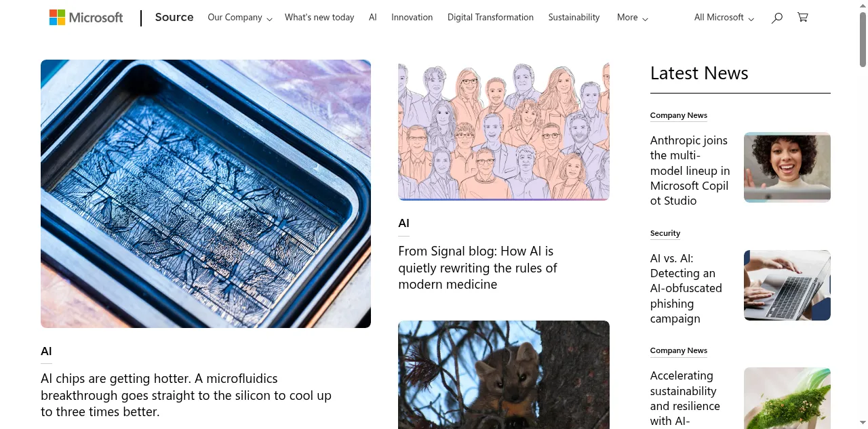This screenshot has width=868, height=429.
Task: Go to What's new today
Action: (x=319, y=18)
